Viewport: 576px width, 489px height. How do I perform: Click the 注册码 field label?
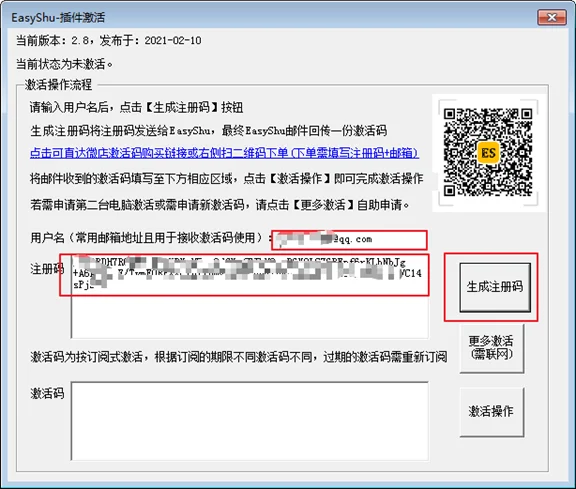[x=47, y=269]
